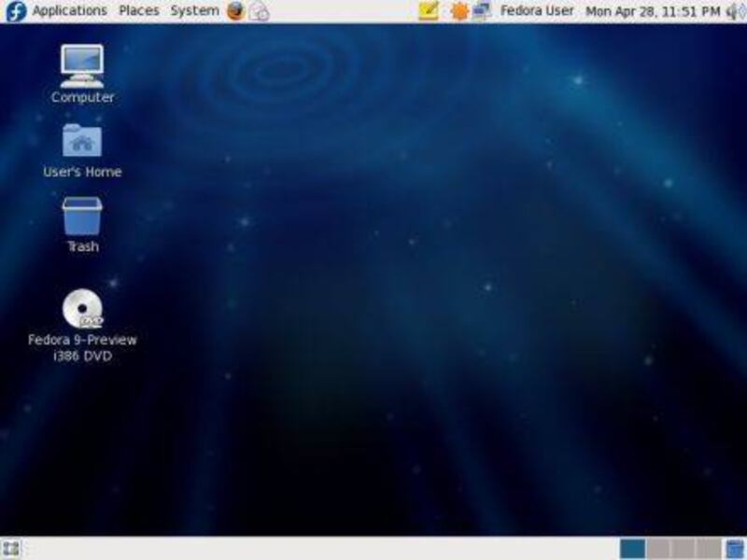
Task: Open the Applications menu
Action: [69, 11]
